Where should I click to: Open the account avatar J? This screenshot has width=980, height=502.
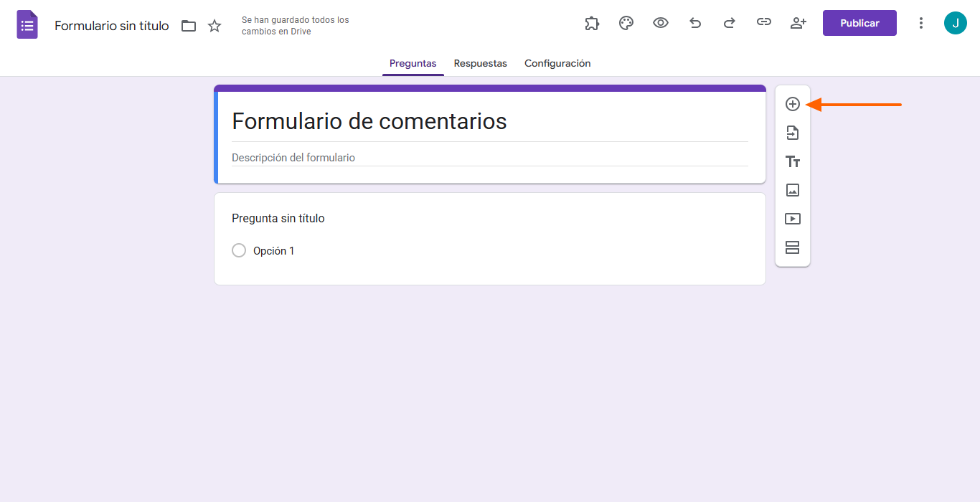(x=956, y=23)
